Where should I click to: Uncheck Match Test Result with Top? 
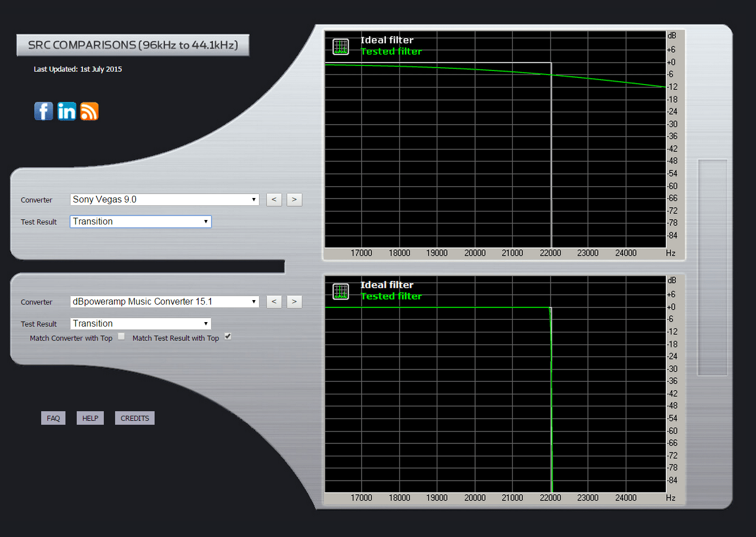(227, 336)
